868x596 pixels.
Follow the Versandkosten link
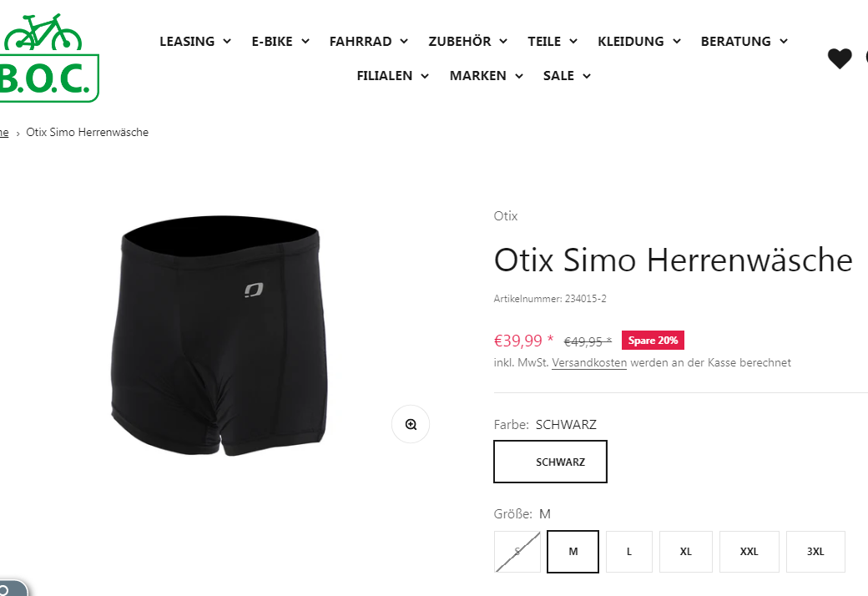[x=589, y=363]
